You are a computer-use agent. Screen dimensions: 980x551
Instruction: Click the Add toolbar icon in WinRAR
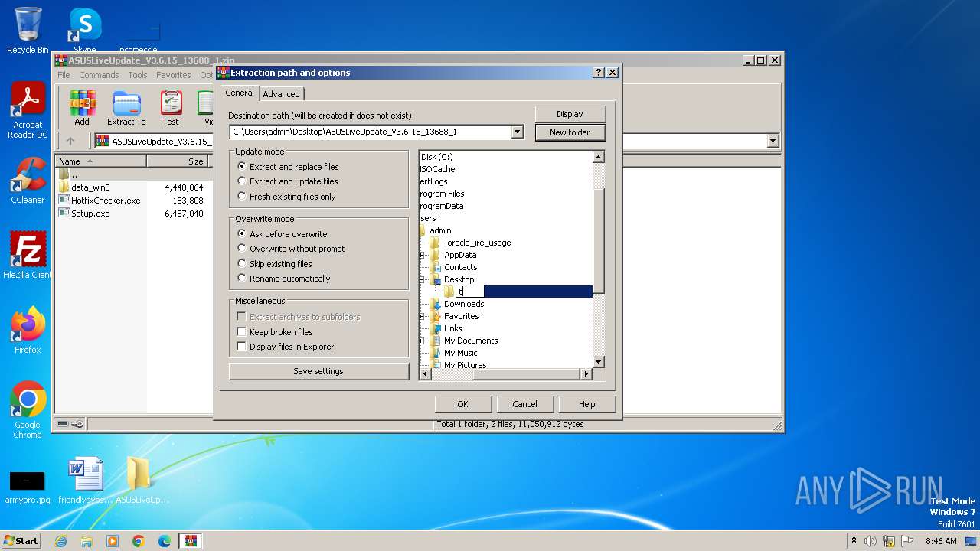pyautogui.click(x=82, y=108)
